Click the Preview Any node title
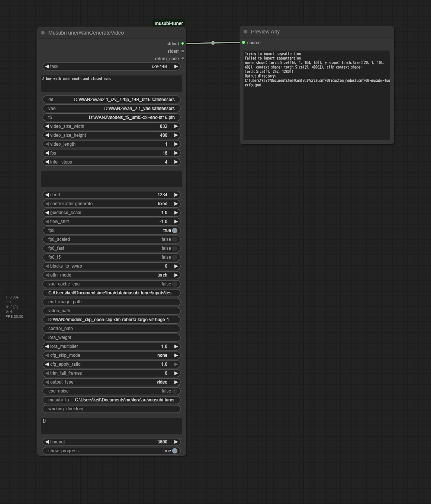 pyautogui.click(x=265, y=32)
